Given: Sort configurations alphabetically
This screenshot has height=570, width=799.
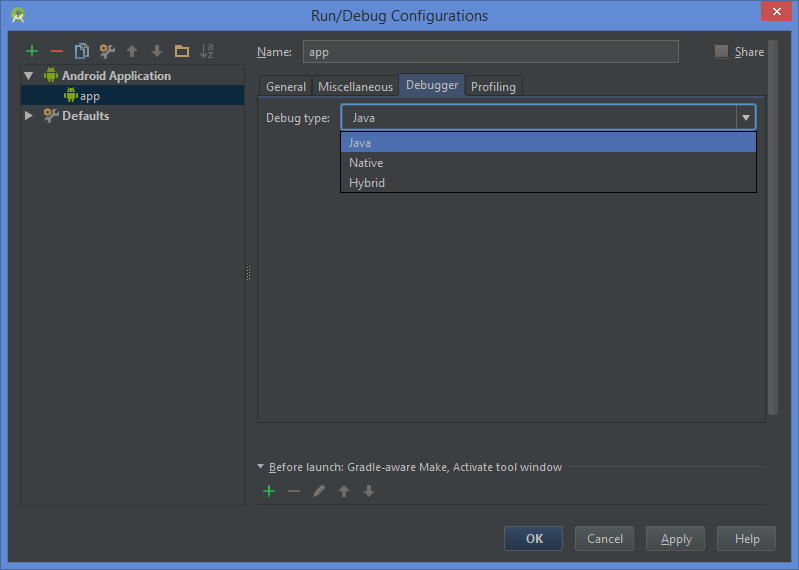Looking at the screenshot, I should pyautogui.click(x=206, y=51).
